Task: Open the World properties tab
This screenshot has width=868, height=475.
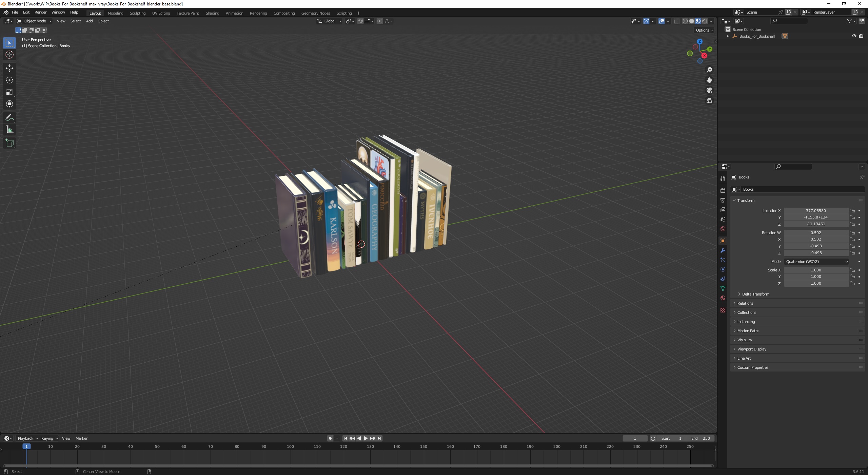Action: 723,228
